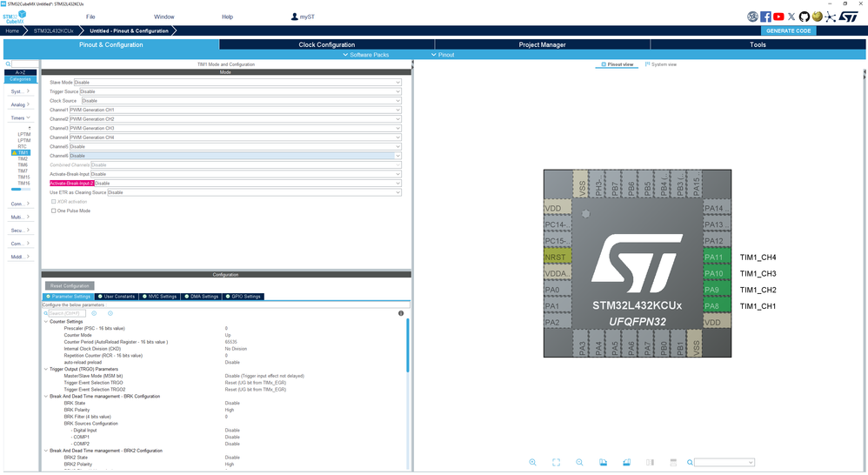Switch to Project Manager tab
Image resolution: width=868 pixels, height=475 pixels.
(542, 44)
